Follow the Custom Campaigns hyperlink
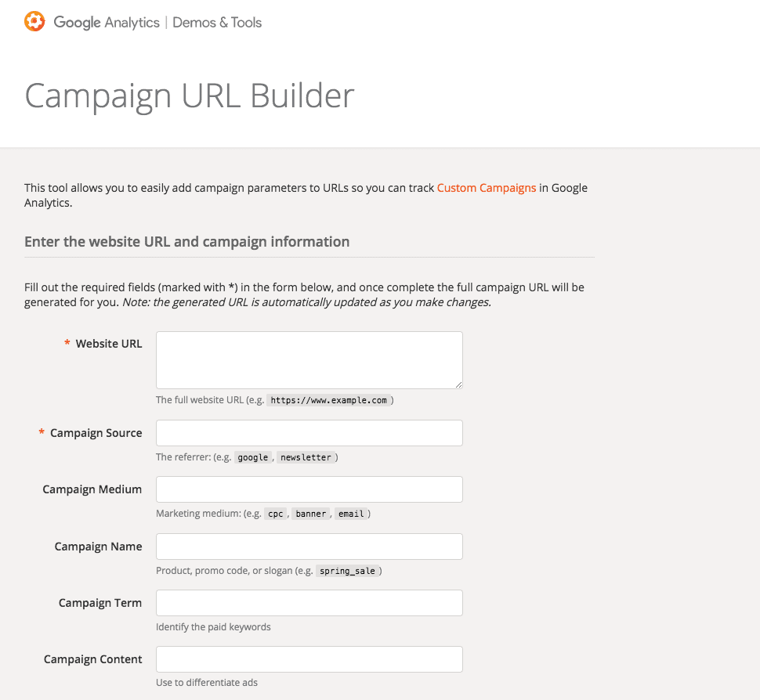 [487, 188]
